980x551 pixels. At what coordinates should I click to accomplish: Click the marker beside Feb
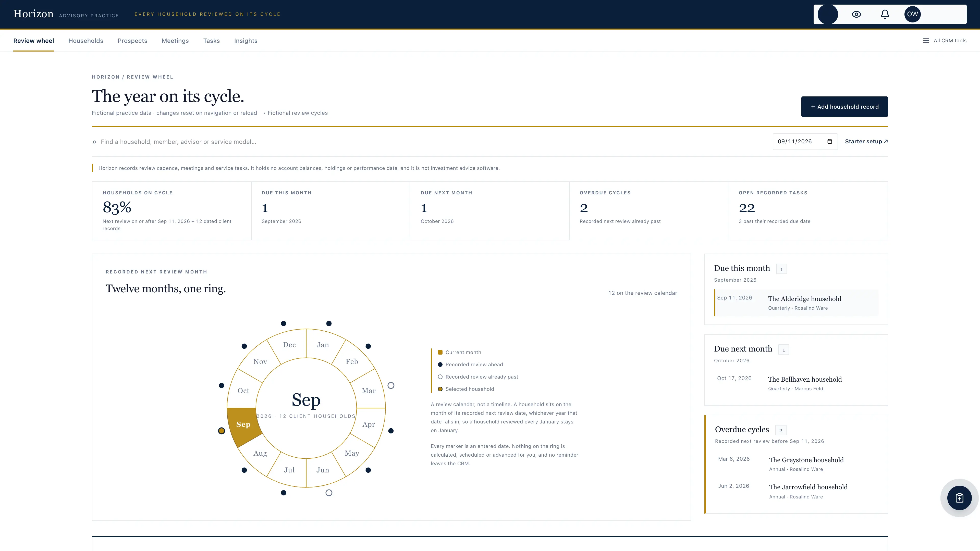click(x=368, y=346)
